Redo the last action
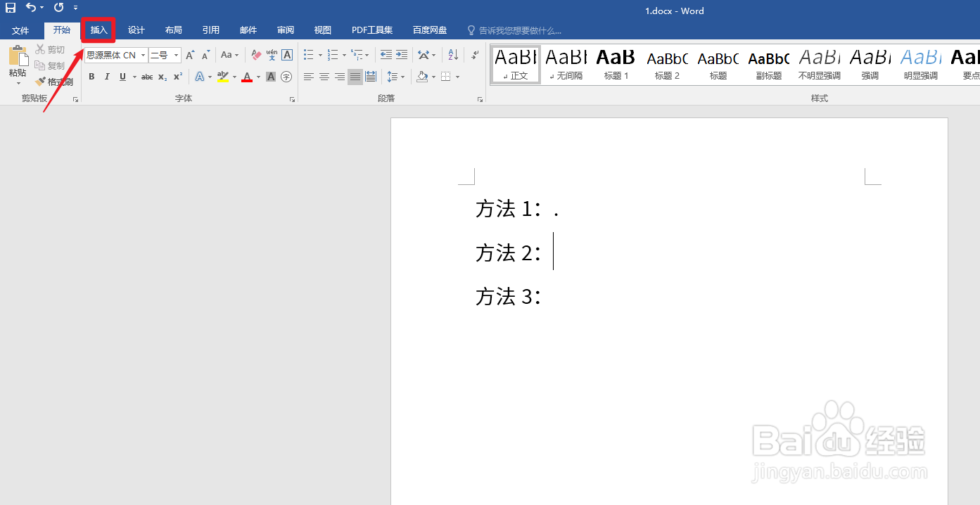The image size is (980, 505). tap(58, 8)
